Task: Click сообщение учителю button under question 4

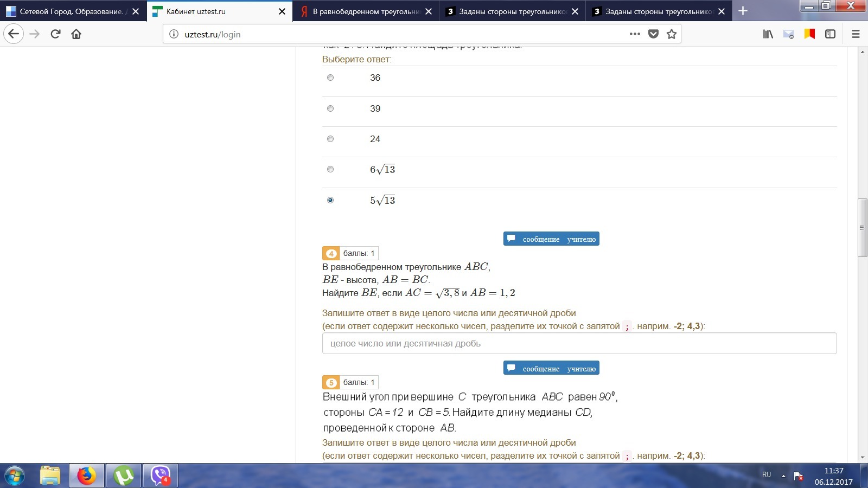Action: click(x=551, y=369)
